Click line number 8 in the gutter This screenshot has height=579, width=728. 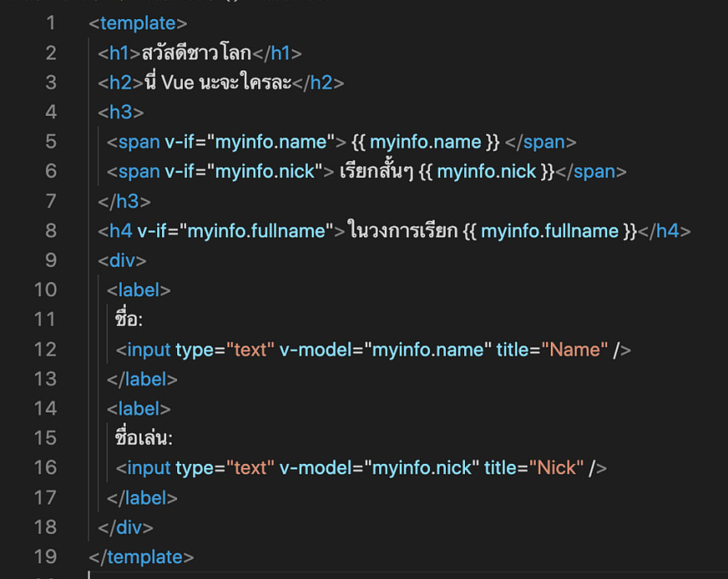[x=50, y=231]
